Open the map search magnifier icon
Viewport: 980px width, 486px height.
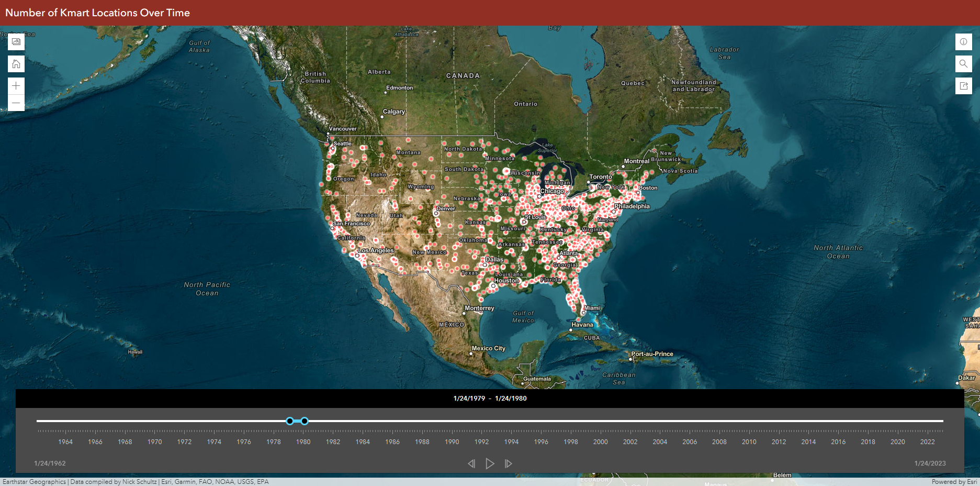963,64
